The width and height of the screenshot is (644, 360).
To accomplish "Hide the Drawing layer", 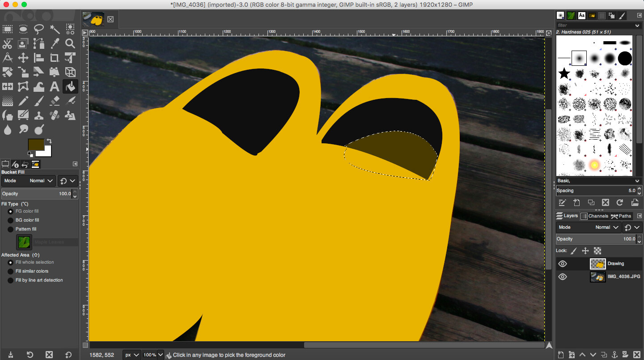I will pos(563,264).
